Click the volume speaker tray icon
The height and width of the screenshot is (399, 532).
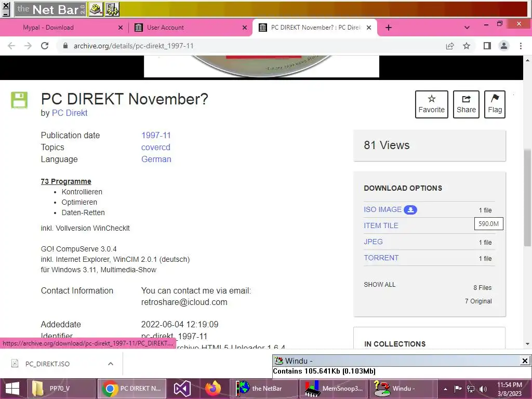coord(483,389)
